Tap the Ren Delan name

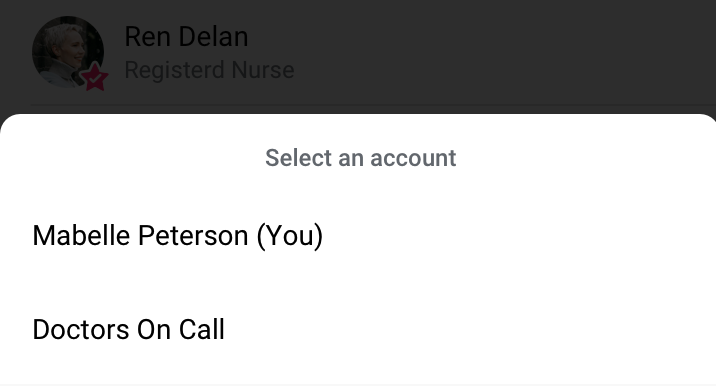tap(186, 37)
